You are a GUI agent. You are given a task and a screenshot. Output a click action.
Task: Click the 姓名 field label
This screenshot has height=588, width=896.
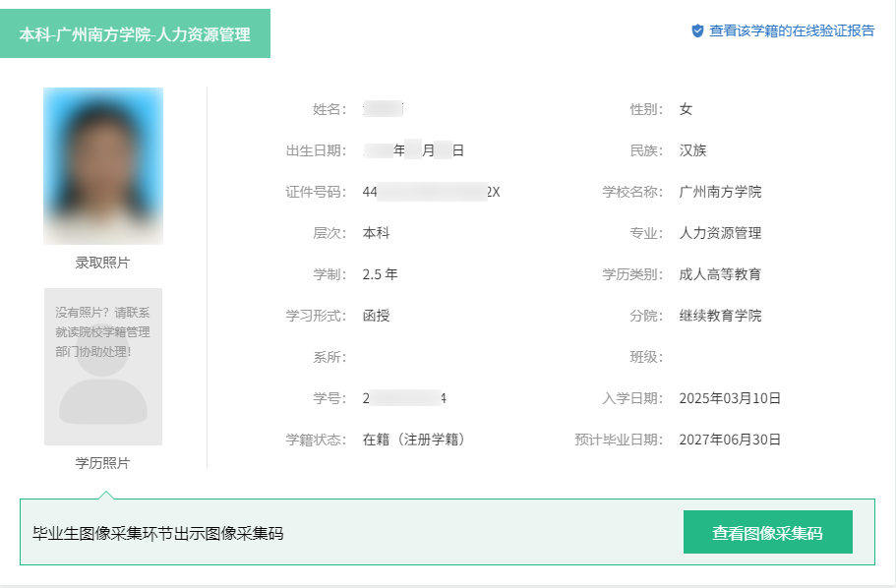point(329,109)
